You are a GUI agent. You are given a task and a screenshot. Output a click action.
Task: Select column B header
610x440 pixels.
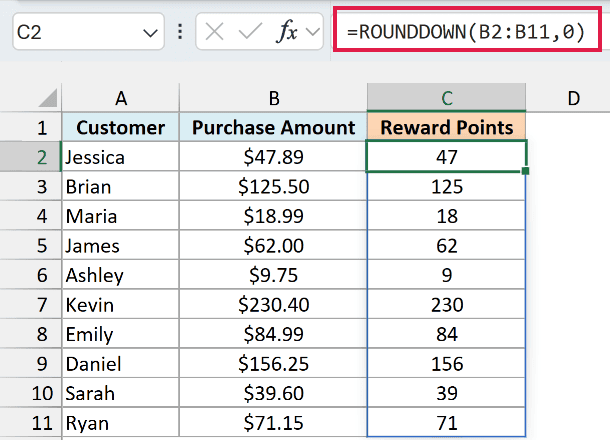click(x=273, y=98)
